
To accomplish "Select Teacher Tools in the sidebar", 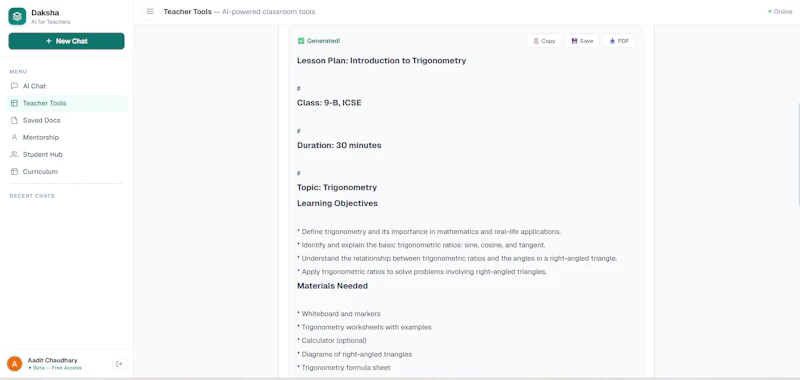I will pos(66,103).
